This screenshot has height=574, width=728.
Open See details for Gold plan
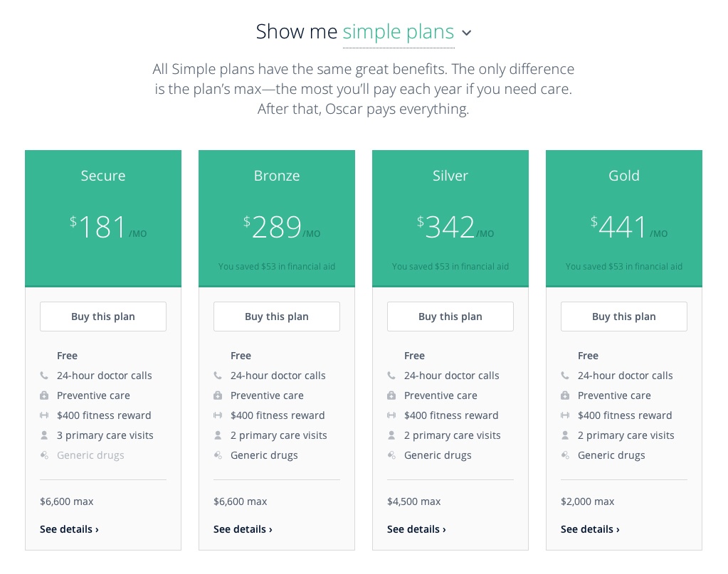[x=590, y=529]
